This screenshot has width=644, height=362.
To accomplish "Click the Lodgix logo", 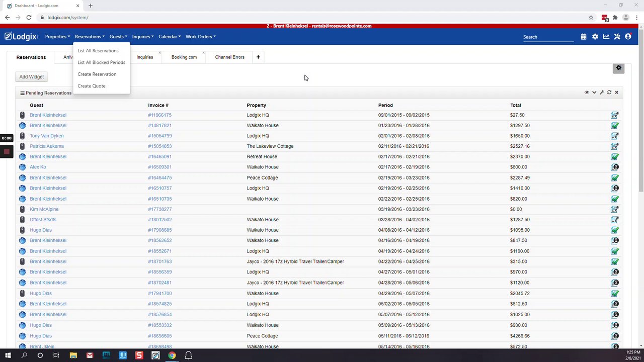I will tap(21, 36).
